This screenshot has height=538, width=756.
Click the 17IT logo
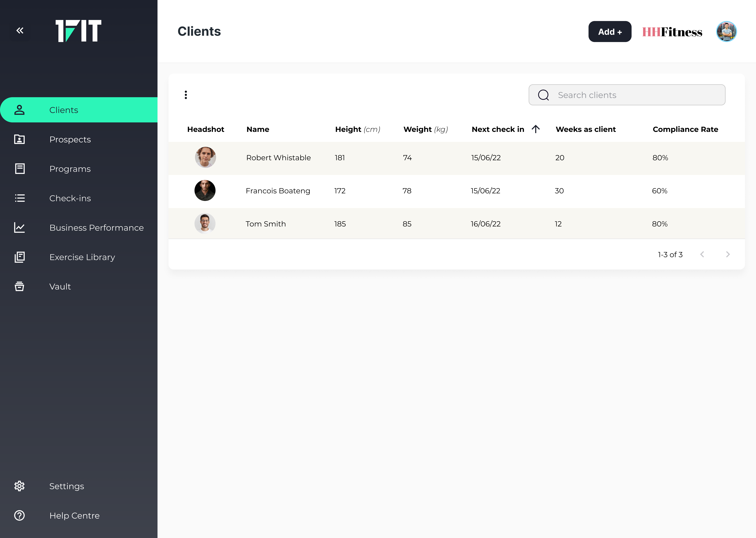click(x=78, y=31)
